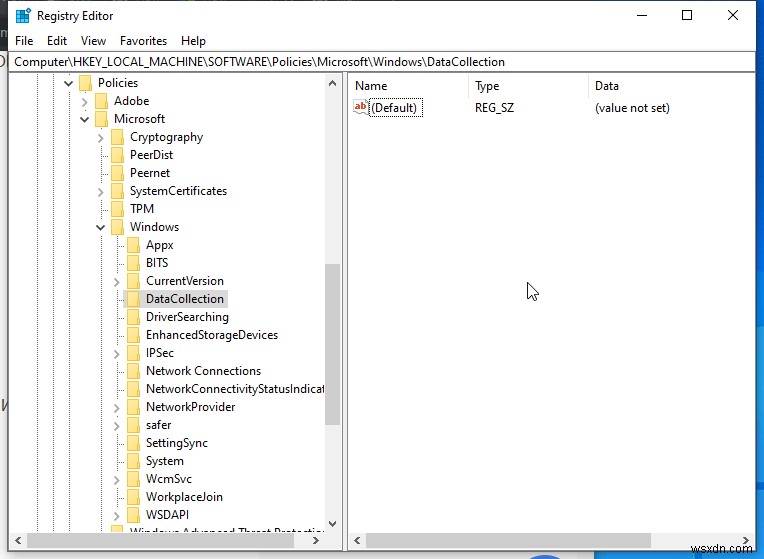
Task: Click the Network Connections folder icon
Action: coord(134,371)
